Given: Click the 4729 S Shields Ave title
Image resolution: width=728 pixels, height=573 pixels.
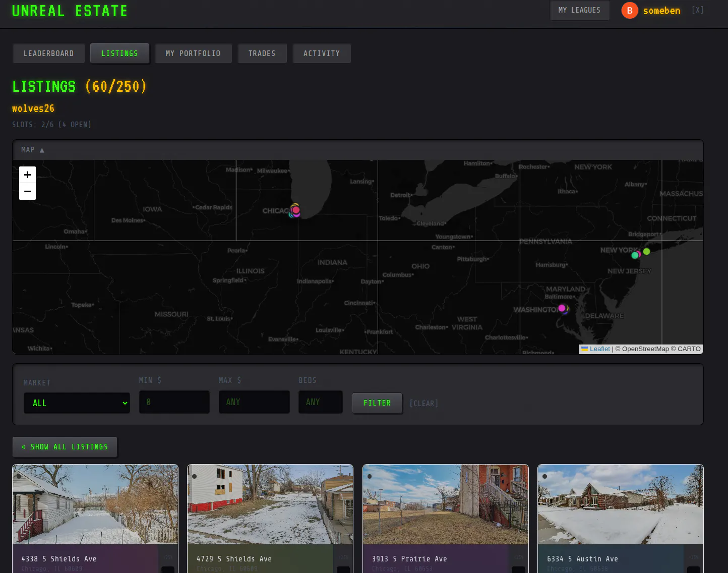Looking at the screenshot, I should [x=234, y=559].
